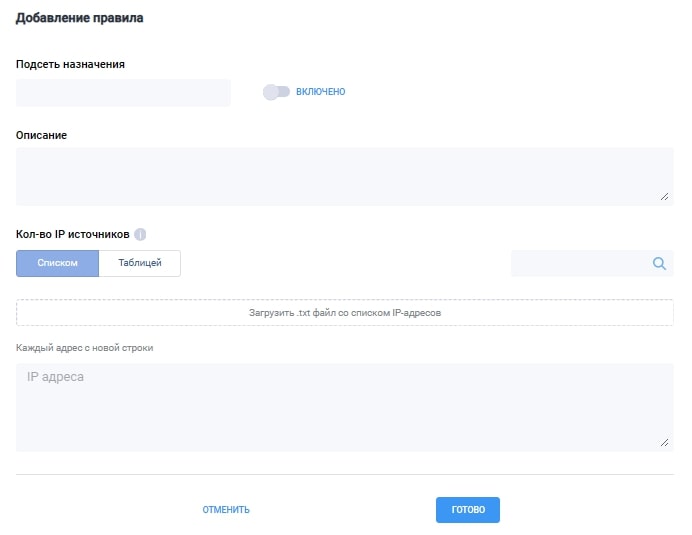The image size is (692, 535).
Task: Click ОТМЕНИТЬ to cancel rule
Action: (x=226, y=510)
